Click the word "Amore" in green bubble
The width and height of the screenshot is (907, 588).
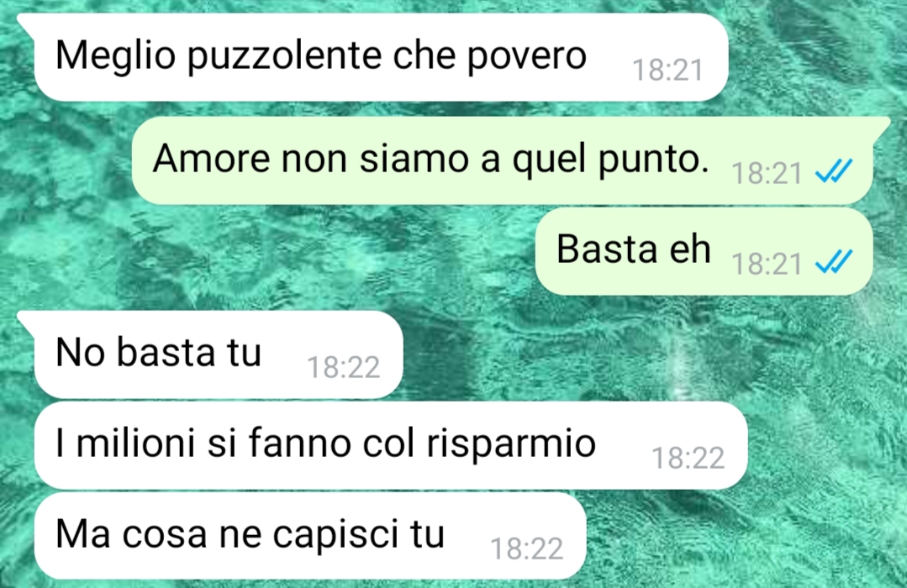pyautogui.click(x=211, y=159)
